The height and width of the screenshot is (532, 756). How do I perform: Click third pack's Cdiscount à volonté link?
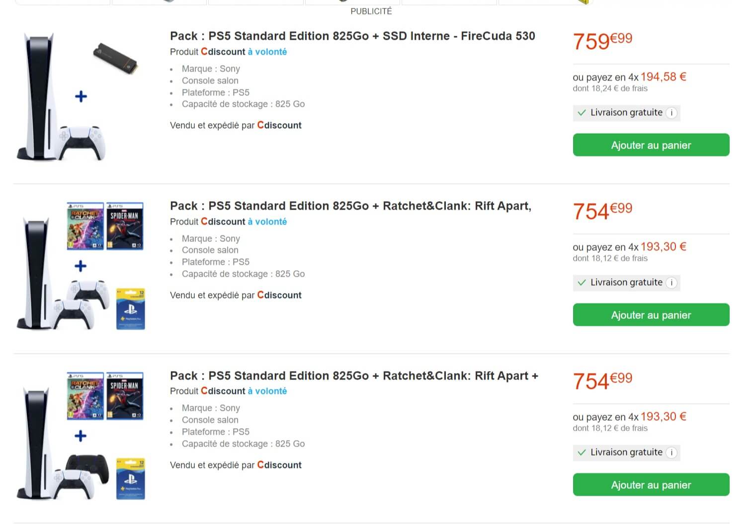click(x=267, y=391)
